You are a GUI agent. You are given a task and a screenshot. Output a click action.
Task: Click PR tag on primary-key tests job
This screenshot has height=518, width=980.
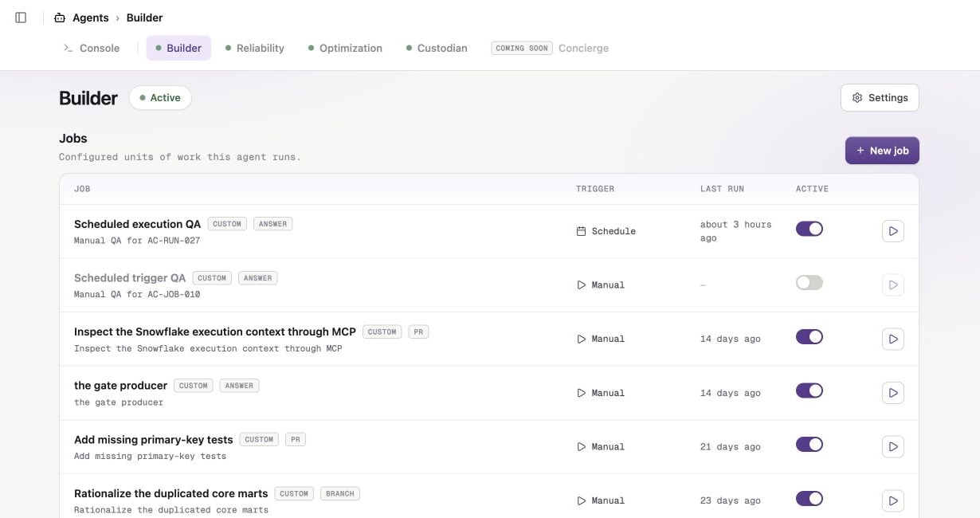(296, 439)
